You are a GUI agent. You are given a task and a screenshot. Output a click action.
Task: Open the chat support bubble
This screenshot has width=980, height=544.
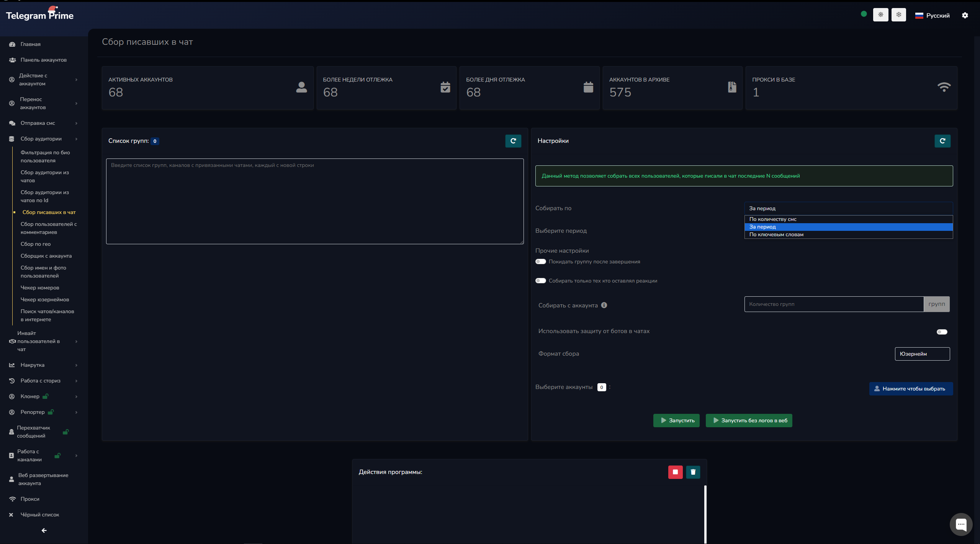pyautogui.click(x=960, y=524)
